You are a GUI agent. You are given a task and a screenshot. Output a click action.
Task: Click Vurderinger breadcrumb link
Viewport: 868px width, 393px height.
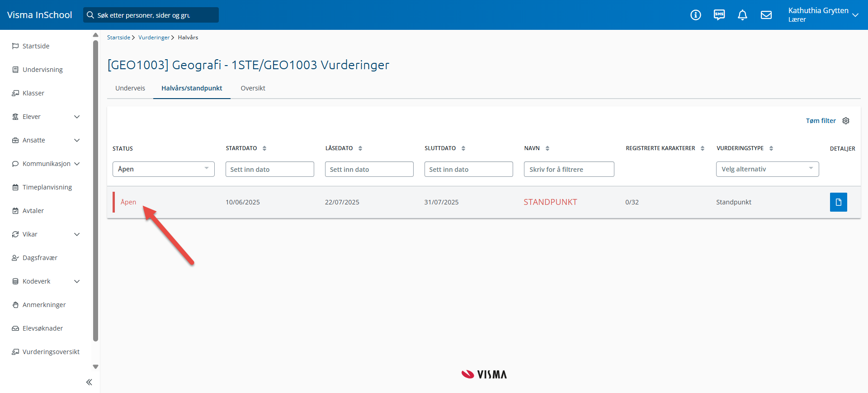click(x=154, y=38)
